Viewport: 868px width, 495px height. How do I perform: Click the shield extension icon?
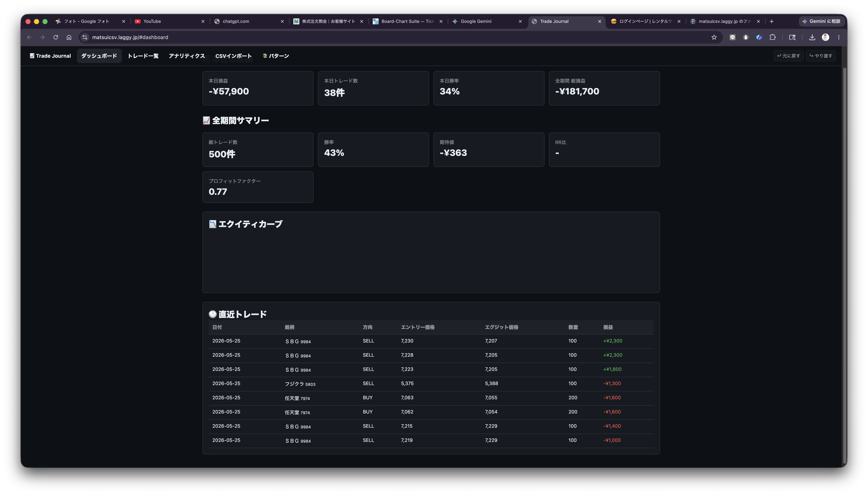click(746, 37)
